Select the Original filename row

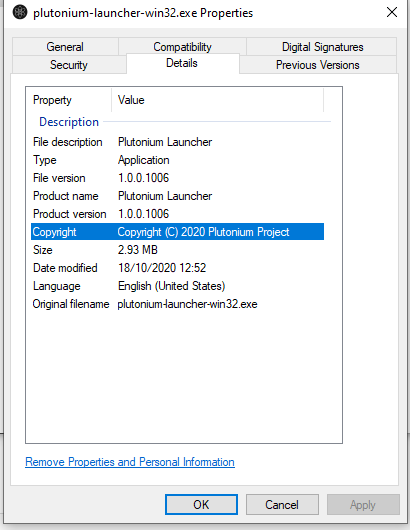[x=177, y=304]
